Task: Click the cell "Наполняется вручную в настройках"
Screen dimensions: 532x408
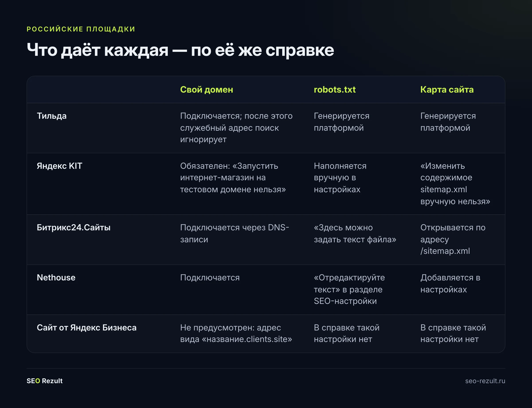Action: (x=340, y=177)
